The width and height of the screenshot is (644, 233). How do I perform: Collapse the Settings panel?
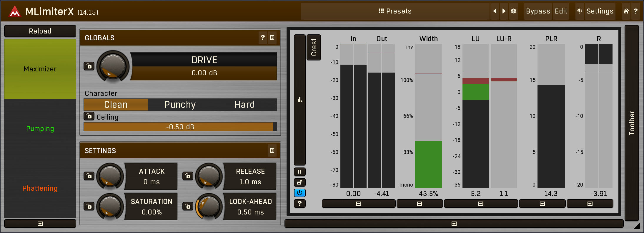[272, 150]
